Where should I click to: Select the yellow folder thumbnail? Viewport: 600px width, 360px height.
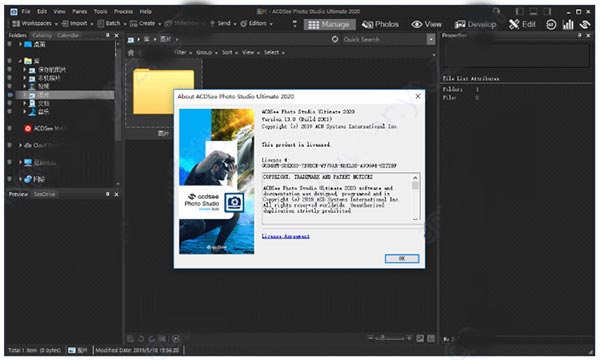(x=164, y=91)
